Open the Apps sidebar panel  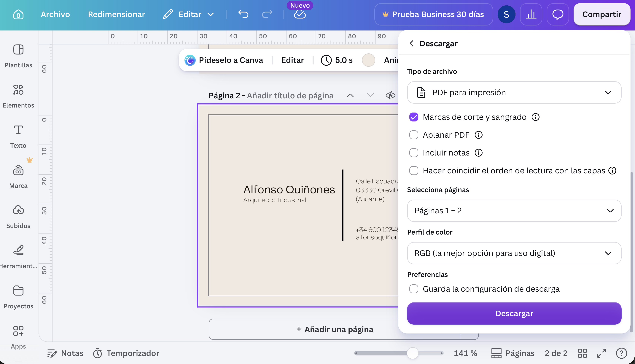coord(18,338)
